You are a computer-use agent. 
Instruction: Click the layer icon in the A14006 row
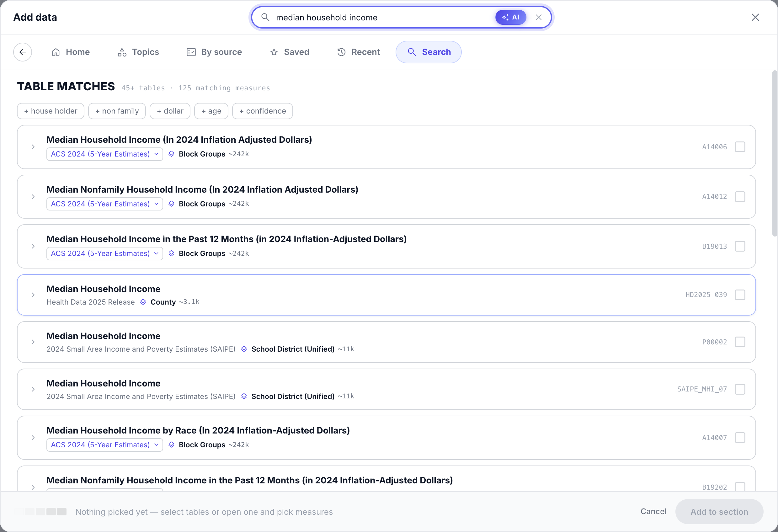[x=171, y=154]
